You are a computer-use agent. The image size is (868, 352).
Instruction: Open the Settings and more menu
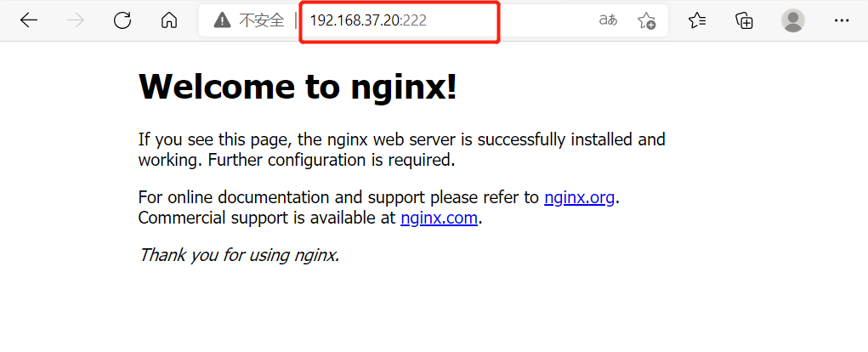point(842,21)
